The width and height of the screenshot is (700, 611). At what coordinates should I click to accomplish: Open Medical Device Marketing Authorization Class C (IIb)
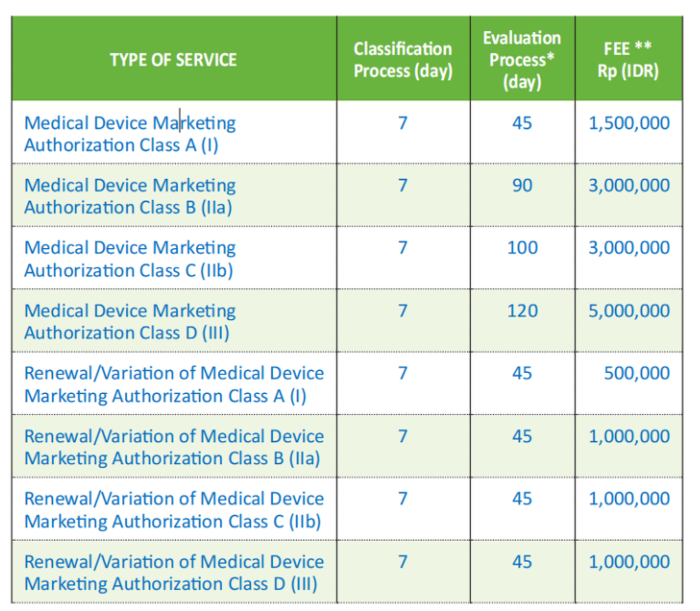(x=130, y=259)
